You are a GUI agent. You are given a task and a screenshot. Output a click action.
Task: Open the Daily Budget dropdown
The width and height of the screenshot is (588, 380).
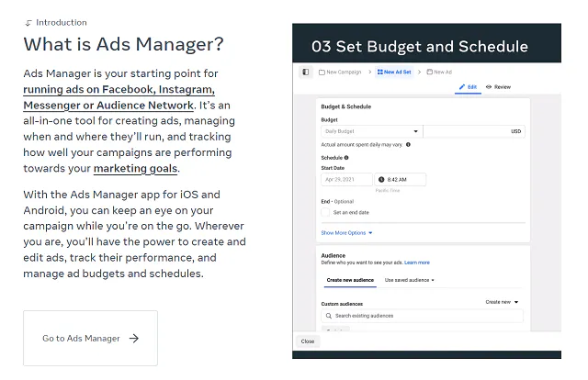tap(371, 131)
